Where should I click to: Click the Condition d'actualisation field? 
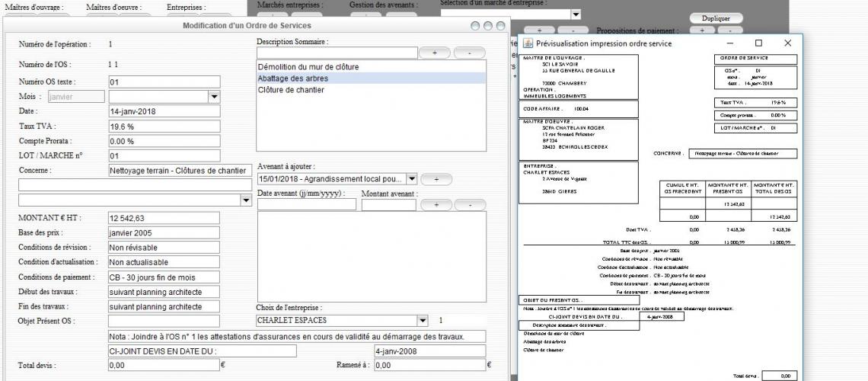click(164, 262)
